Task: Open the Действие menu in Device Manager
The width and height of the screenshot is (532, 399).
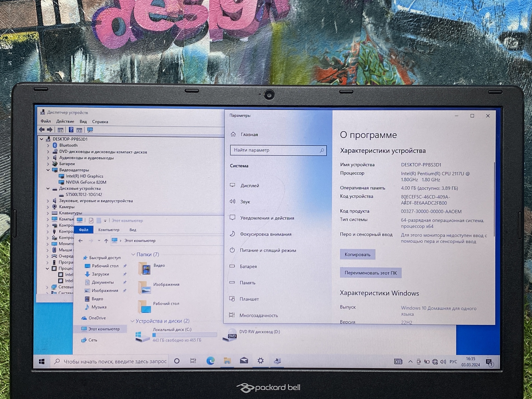Action: coord(65,121)
